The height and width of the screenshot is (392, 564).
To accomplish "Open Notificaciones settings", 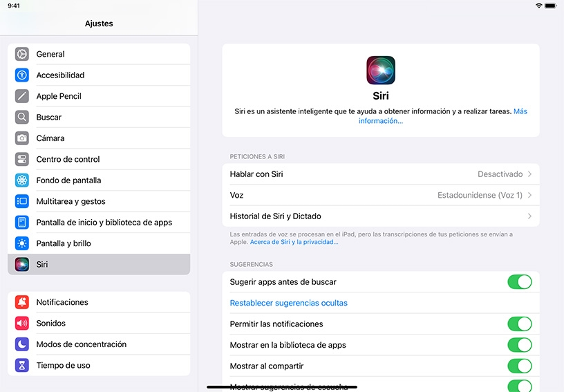I will 99,302.
